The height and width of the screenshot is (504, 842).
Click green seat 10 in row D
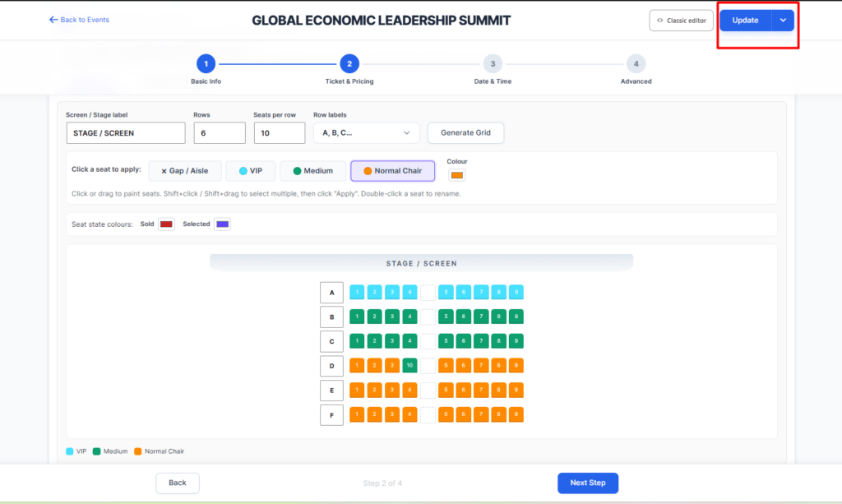[x=409, y=366]
